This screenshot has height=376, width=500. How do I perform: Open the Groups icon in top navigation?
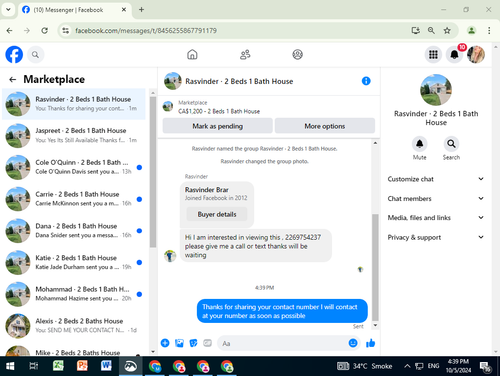click(297, 54)
